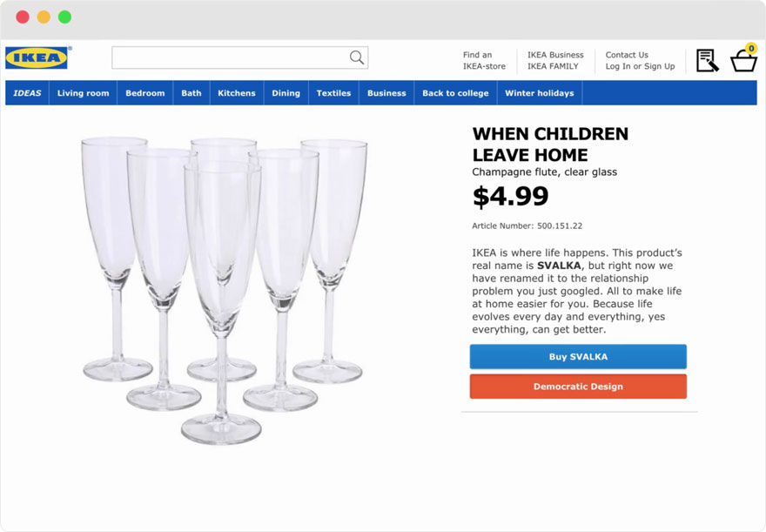
Task: Click Find an IKEA-store link
Action: tap(484, 60)
